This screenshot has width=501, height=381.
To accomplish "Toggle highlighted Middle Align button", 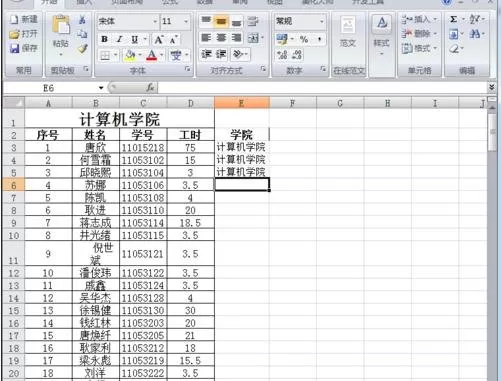I will tap(221, 22).
